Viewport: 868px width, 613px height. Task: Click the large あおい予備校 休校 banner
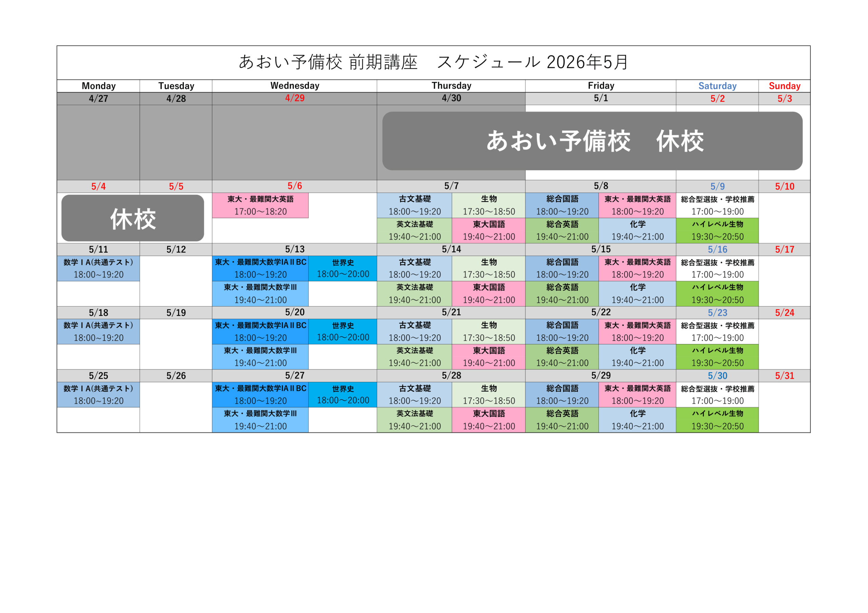592,141
